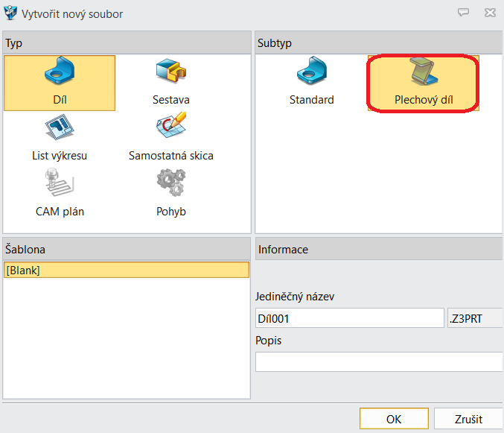Click the Zrušit cancel button
504x433 pixels.
click(468, 419)
